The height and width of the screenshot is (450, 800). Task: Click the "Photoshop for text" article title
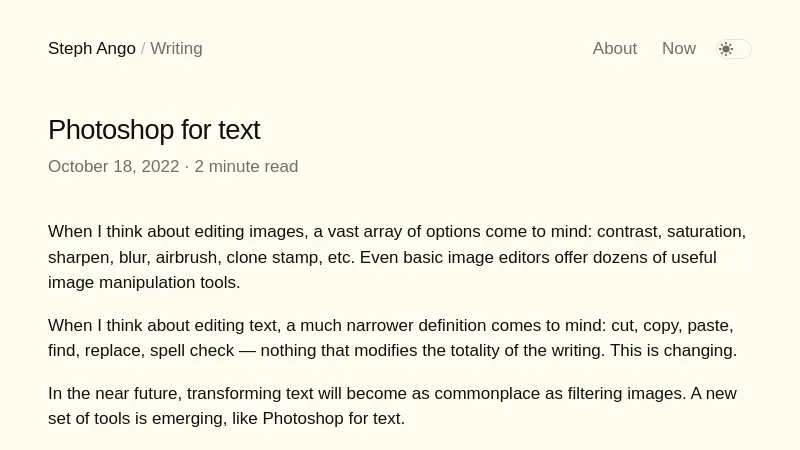pos(154,130)
